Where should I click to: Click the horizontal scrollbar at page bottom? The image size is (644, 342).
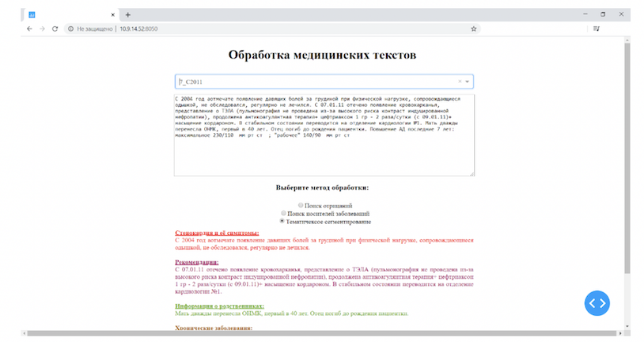pos(316,333)
